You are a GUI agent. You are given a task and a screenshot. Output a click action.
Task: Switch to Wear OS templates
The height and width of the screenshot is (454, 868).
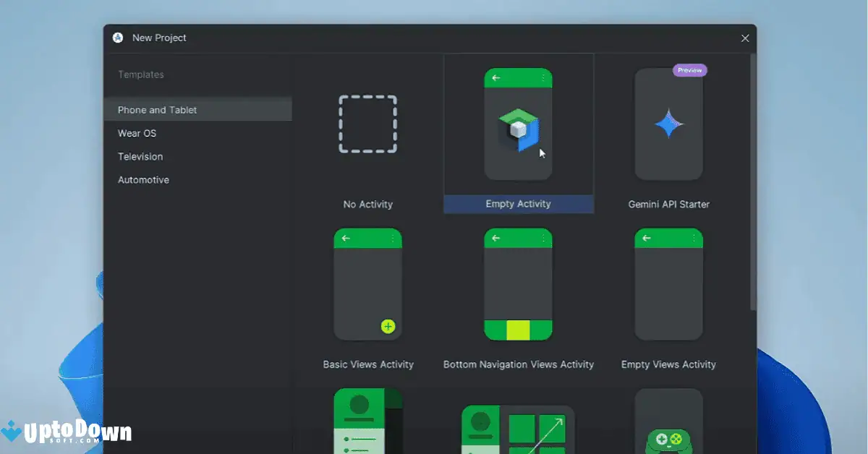[x=137, y=133]
